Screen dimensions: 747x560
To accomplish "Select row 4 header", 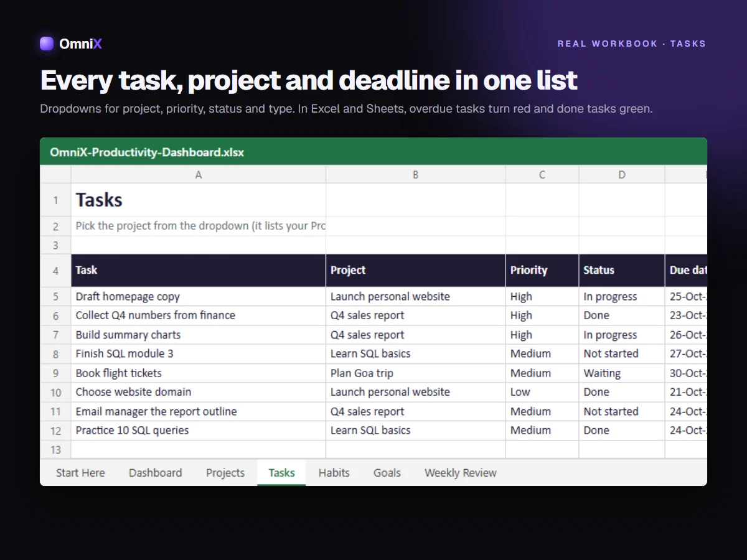I will coord(55,271).
